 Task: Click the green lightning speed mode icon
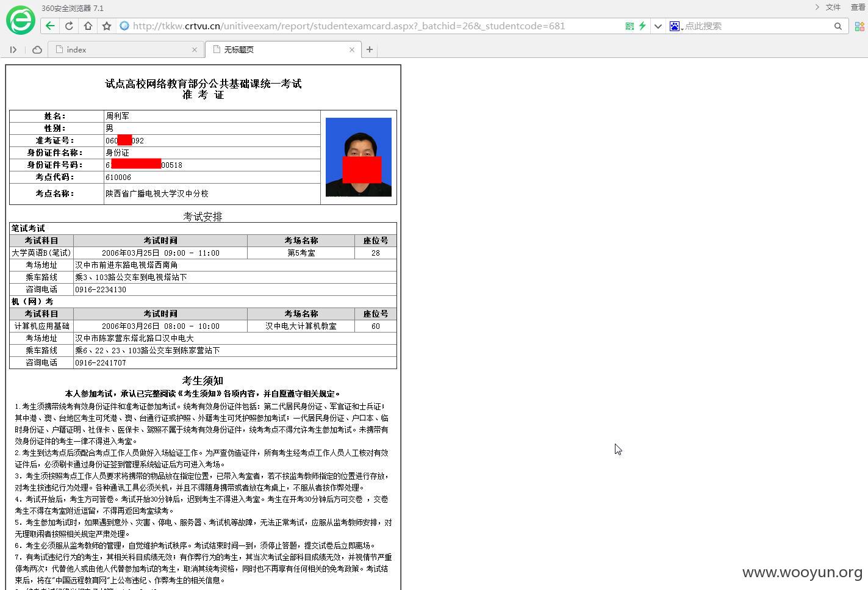642,26
